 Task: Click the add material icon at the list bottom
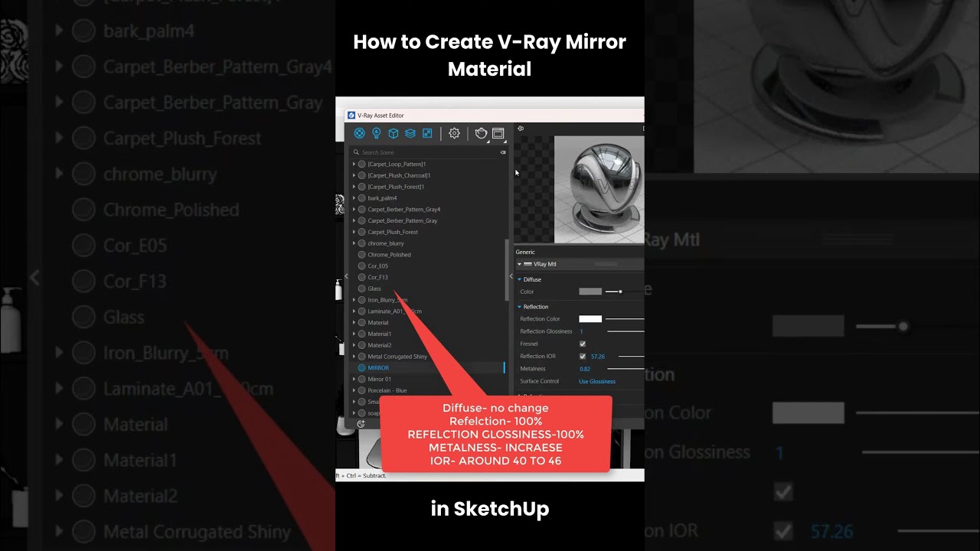[x=361, y=424]
